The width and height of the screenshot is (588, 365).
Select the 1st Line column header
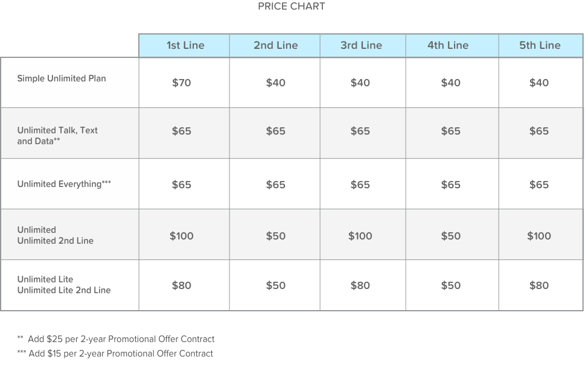(x=185, y=45)
